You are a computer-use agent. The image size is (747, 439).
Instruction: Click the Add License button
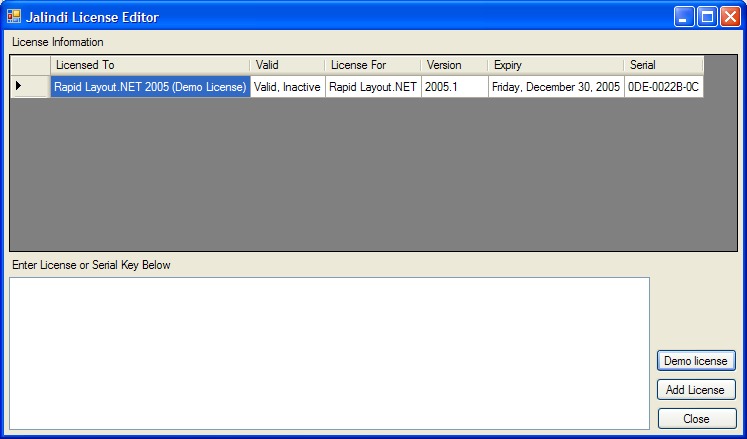(x=696, y=389)
